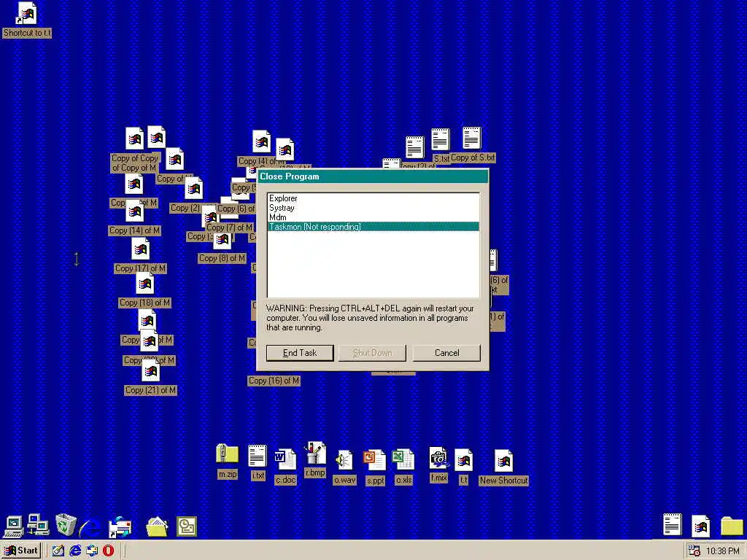Select the My Computer desktop icon
This screenshot has width=747, height=560.
pyautogui.click(x=13, y=526)
